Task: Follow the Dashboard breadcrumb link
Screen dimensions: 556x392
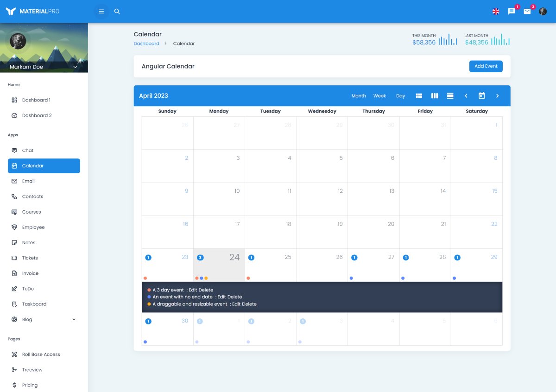Action: (x=146, y=44)
